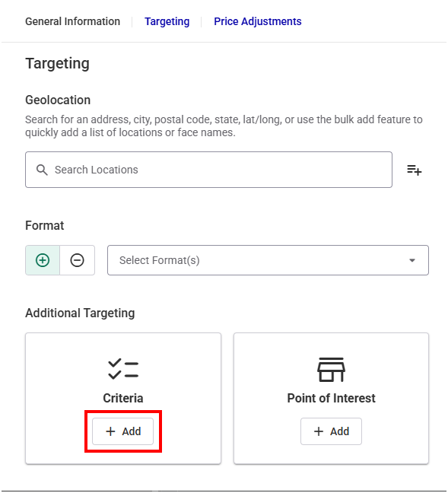Click the Criteria checklist icon
448x493 pixels.
(x=123, y=369)
